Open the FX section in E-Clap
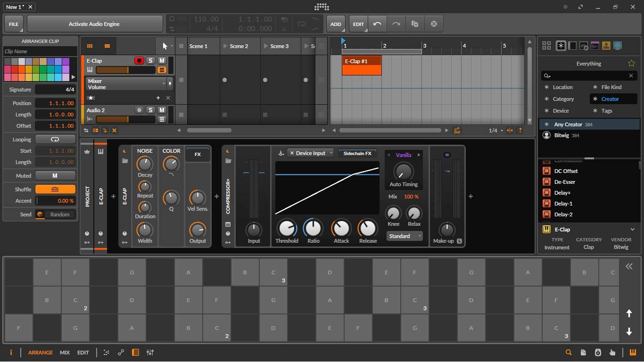The height and width of the screenshot is (362, 644). [198, 154]
